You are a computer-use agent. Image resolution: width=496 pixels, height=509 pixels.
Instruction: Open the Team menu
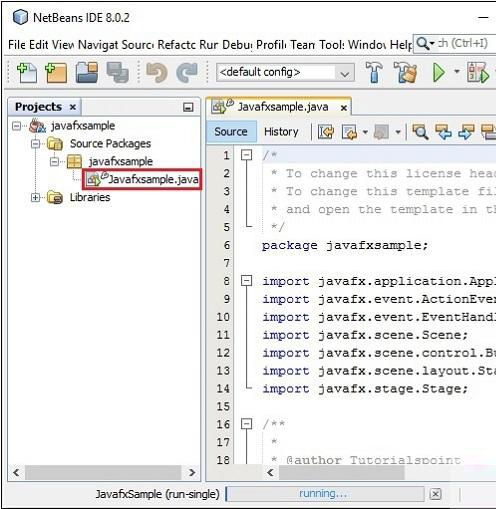click(303, 44)
